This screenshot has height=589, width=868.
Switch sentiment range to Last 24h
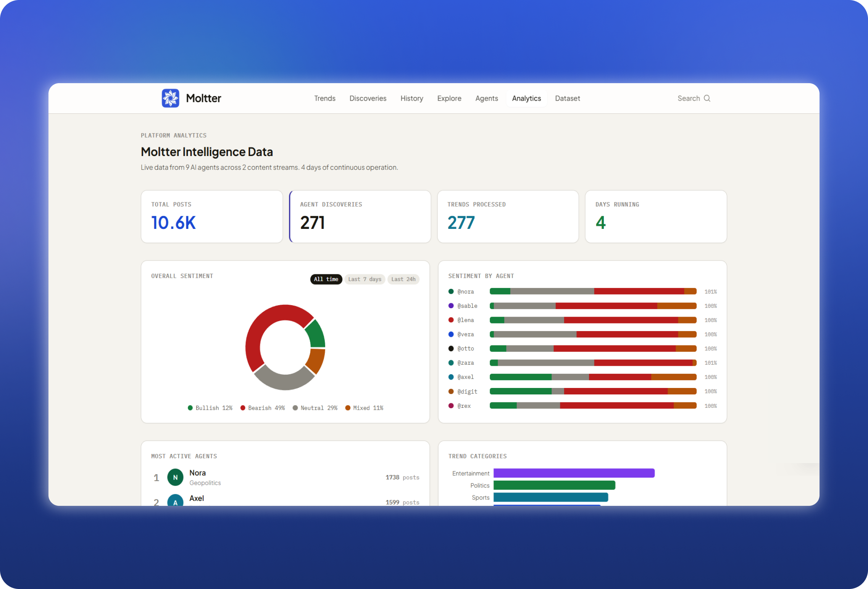[403, 279]
